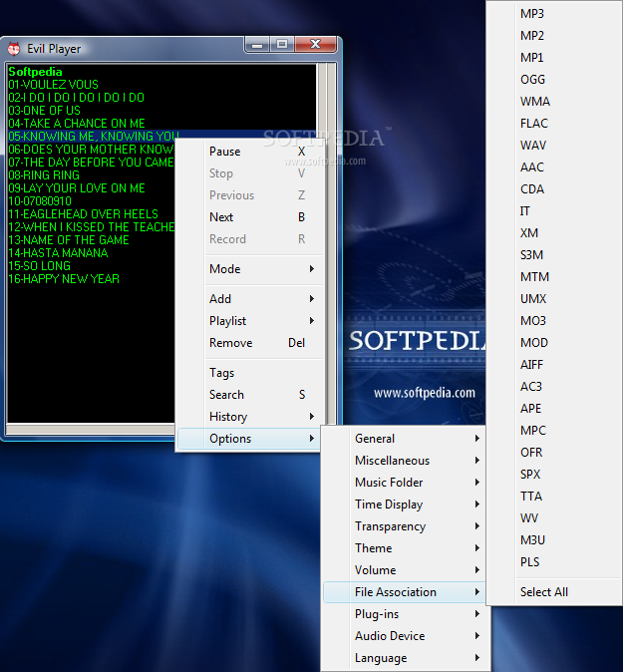The width and height of the screenshot is (623, 672).
Task: Select track 03-ONE OF US
Action: point(45,110)
